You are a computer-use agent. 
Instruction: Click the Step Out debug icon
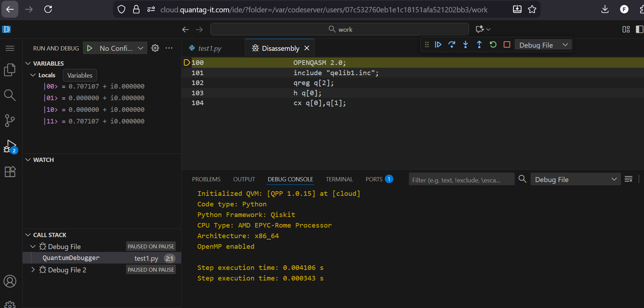(479, 45)
